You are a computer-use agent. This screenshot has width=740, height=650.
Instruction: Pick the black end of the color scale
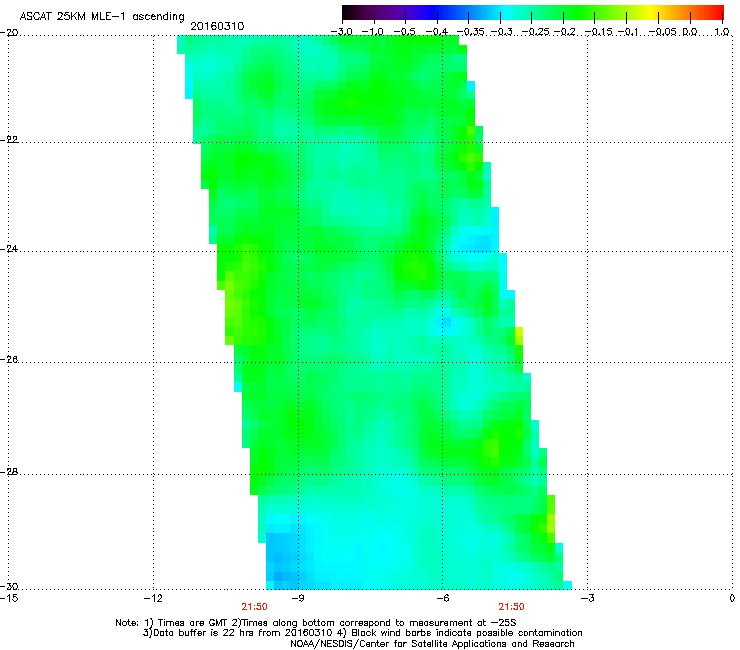tap(349, 13)
